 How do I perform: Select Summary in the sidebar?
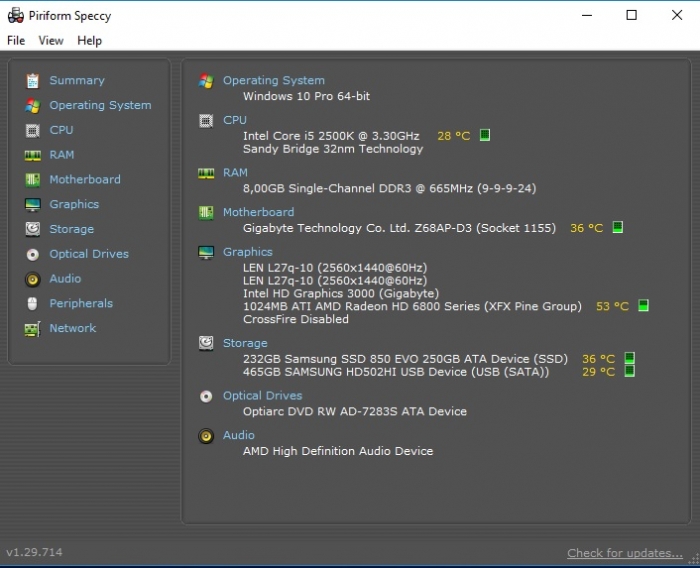[x=77, y=80]
